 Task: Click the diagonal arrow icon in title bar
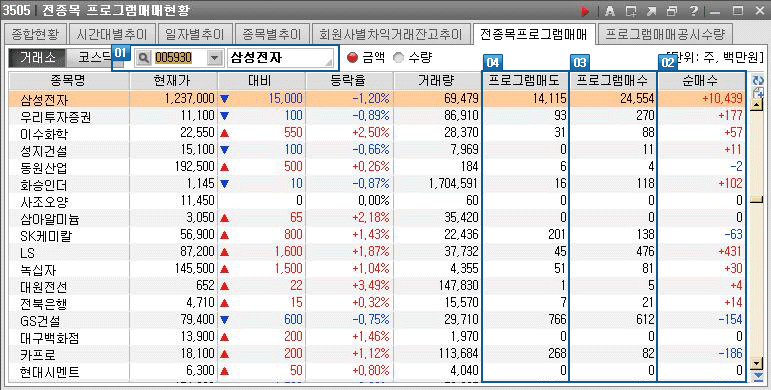click(652, 11)
